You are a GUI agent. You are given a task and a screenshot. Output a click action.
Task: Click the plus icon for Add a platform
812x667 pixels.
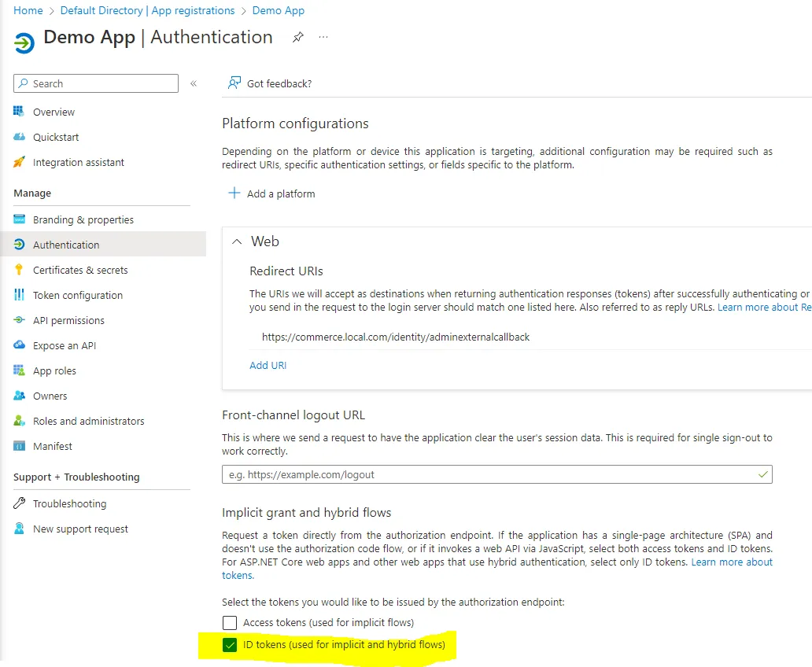tap(234, 193)
